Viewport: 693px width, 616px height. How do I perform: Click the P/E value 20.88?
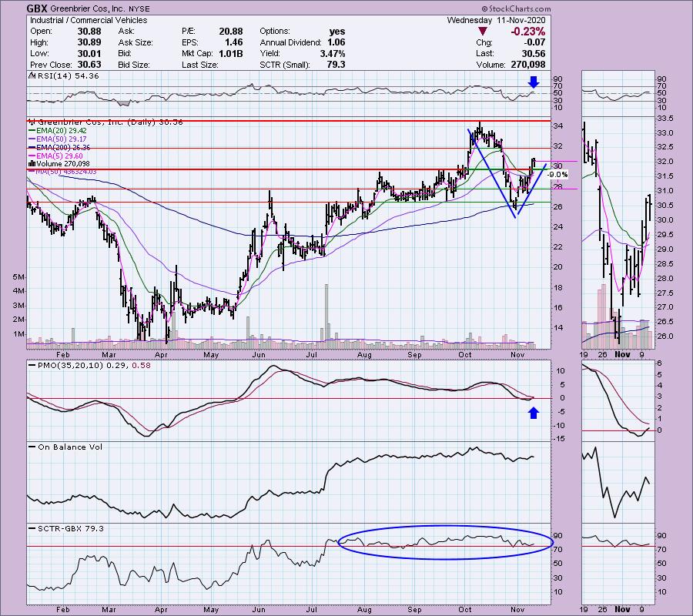point(231,32)
